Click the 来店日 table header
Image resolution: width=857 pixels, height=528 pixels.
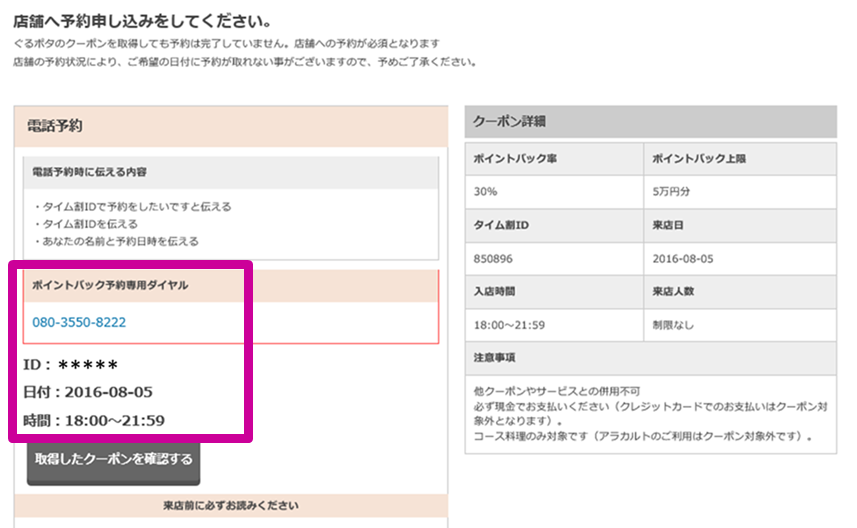click(x=740, y=225)
